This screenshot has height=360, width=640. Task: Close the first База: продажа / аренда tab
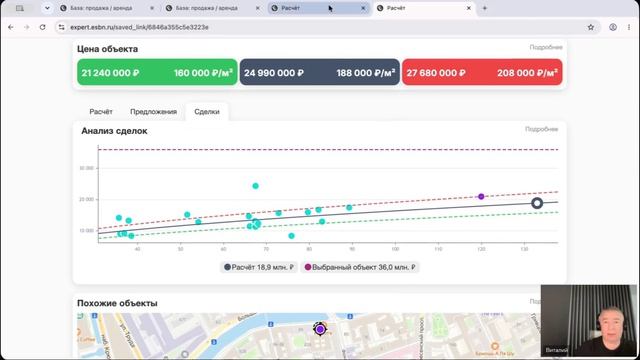152,8
